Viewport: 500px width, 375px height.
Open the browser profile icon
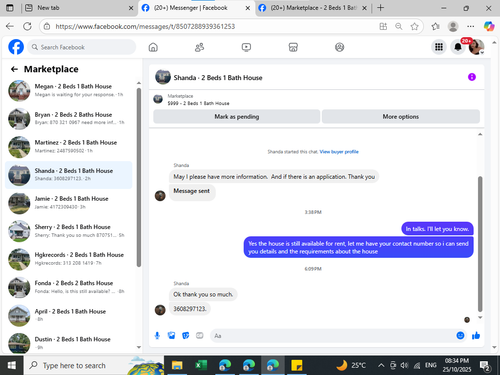[453, 26]
